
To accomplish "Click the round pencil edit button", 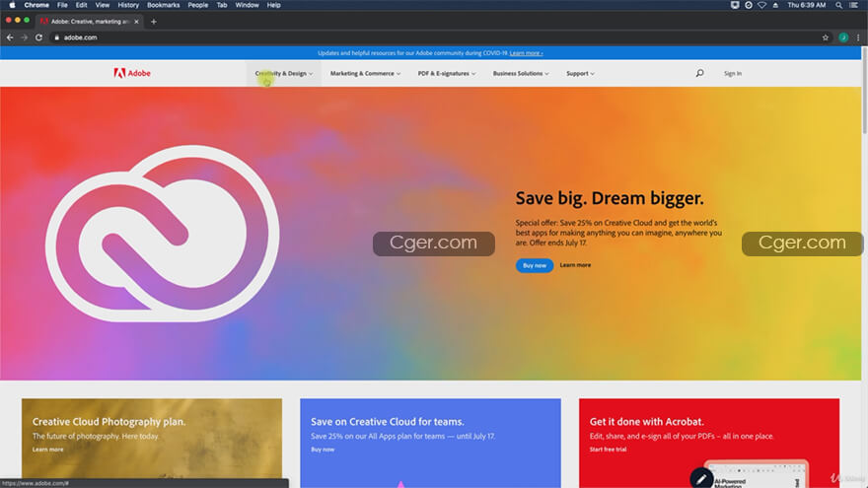I will tap(701, 478).
